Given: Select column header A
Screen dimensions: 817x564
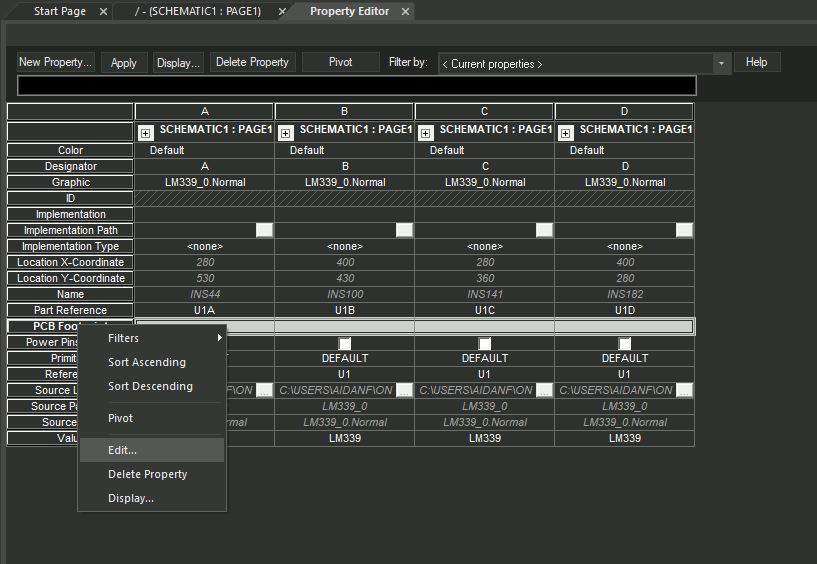Looking at the screenshot, I should pos(204,112).
